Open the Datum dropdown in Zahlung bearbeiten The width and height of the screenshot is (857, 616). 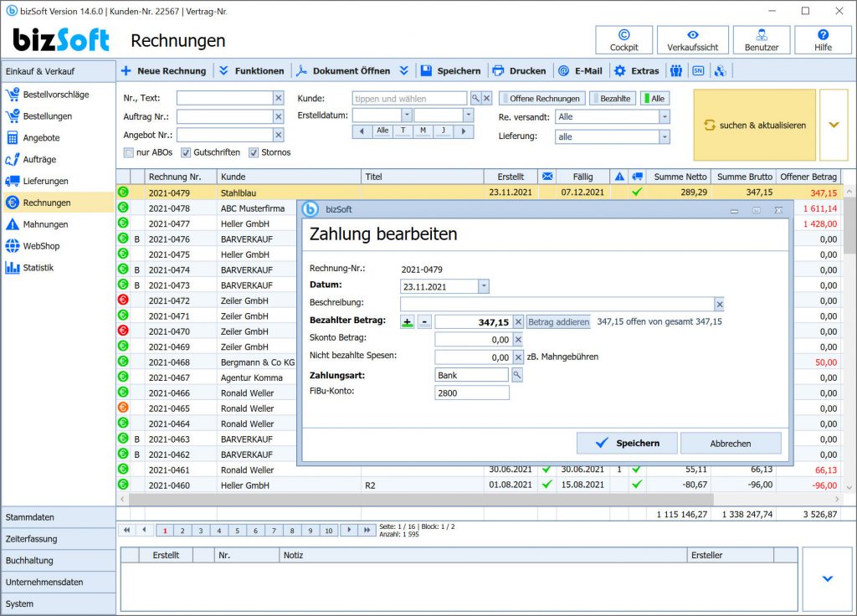(x=484, y=286)
